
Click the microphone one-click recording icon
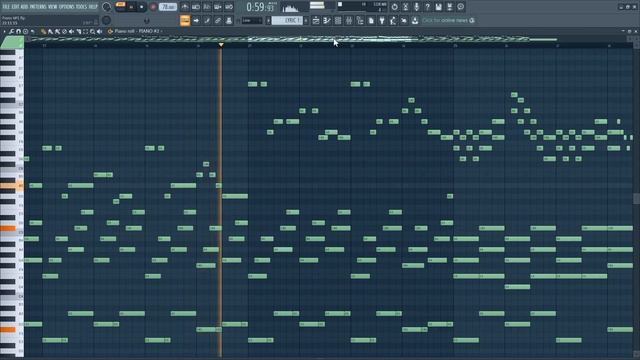[416, 7]
